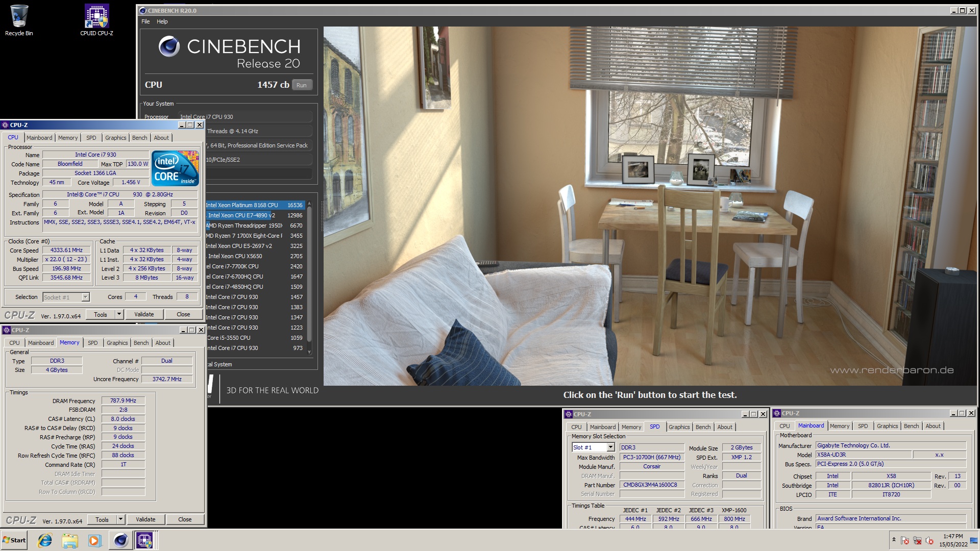980x551 pixels.
Task: Click the CPU-Z Memory window title icon
Action: click(7, 330)
